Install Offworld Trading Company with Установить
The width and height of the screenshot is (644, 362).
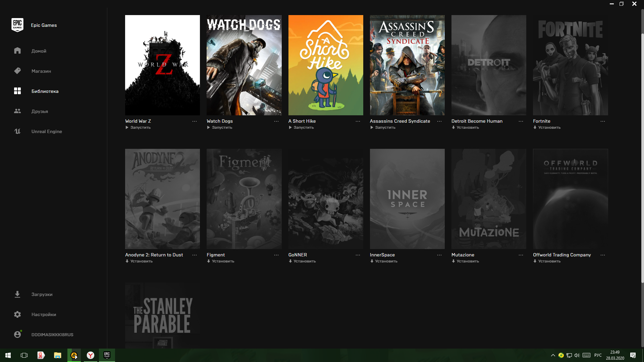click(x=547, y=261)
